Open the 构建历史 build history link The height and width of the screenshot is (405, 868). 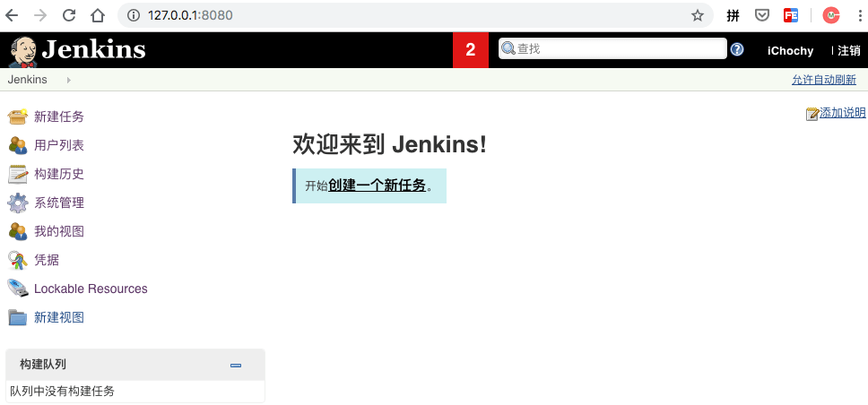coord(59,175)
